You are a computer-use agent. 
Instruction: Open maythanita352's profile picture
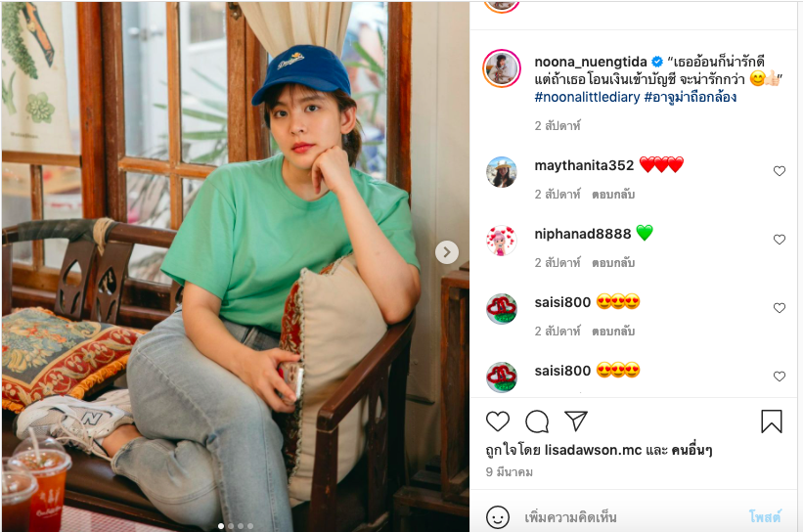click(x=502, y=172)
